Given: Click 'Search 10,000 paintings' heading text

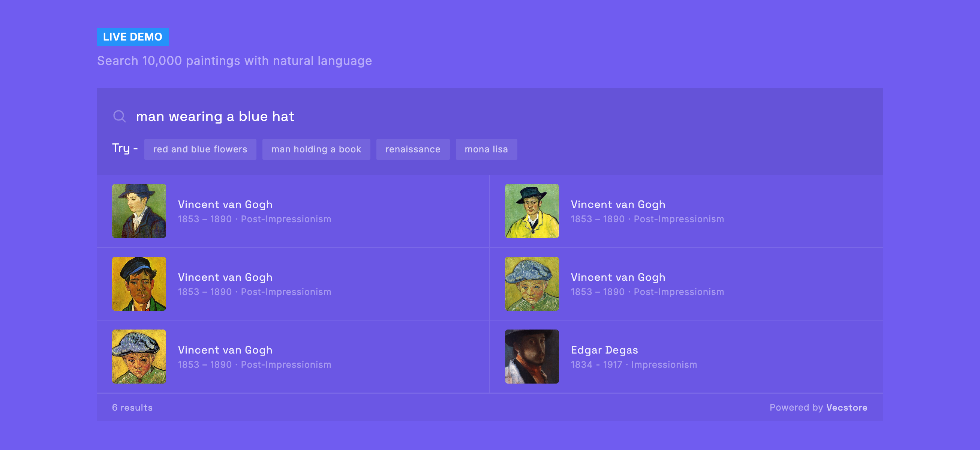Looking at the screenshot, I should coord(234,61).
